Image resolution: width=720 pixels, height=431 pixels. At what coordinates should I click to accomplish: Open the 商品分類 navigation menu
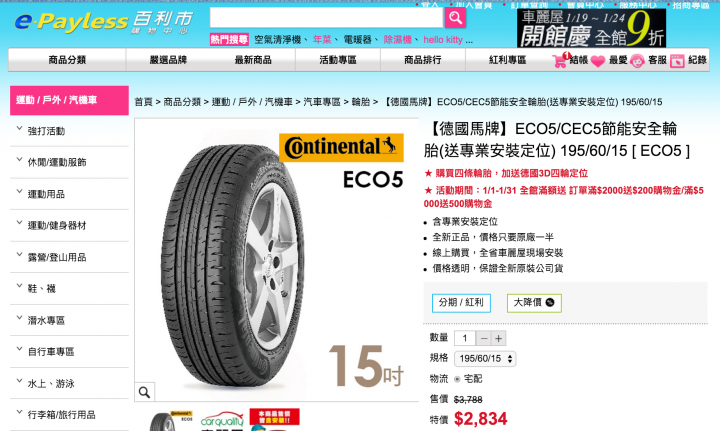(67, 60)
